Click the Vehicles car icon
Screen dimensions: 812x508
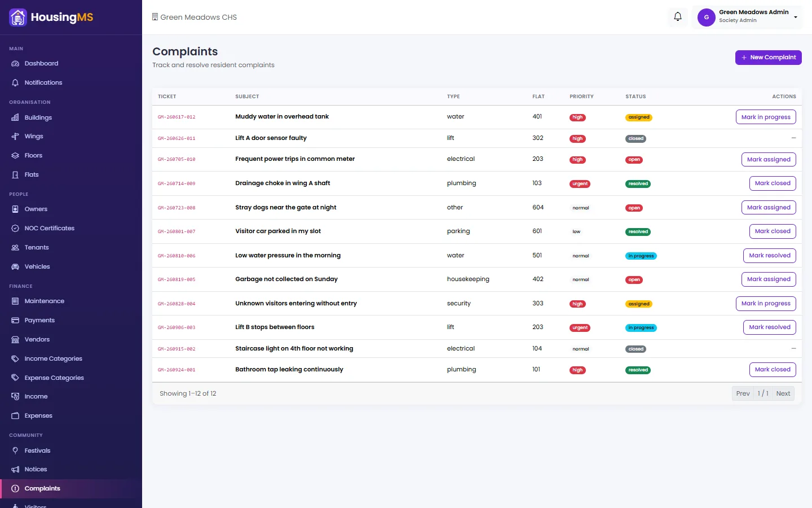pyautogui.click(x=15, y=267)
